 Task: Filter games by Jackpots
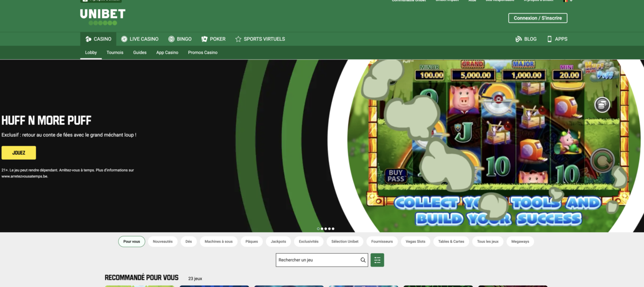click(279, 242)
